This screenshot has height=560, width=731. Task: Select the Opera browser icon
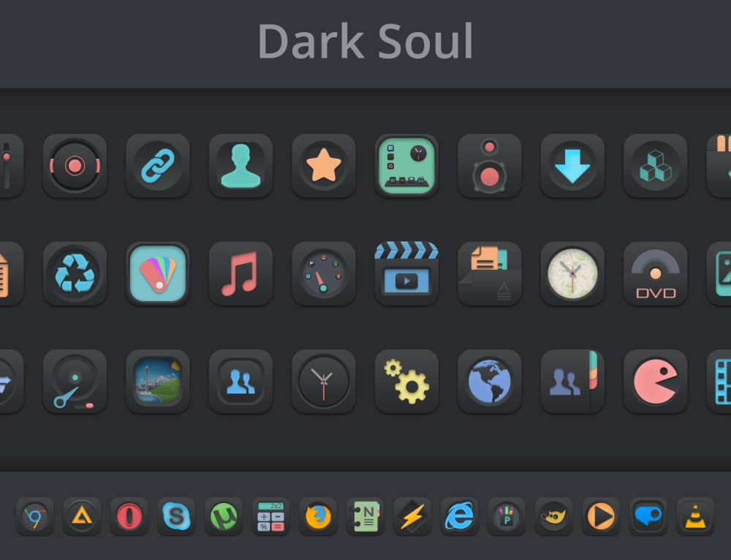point(129,517)
